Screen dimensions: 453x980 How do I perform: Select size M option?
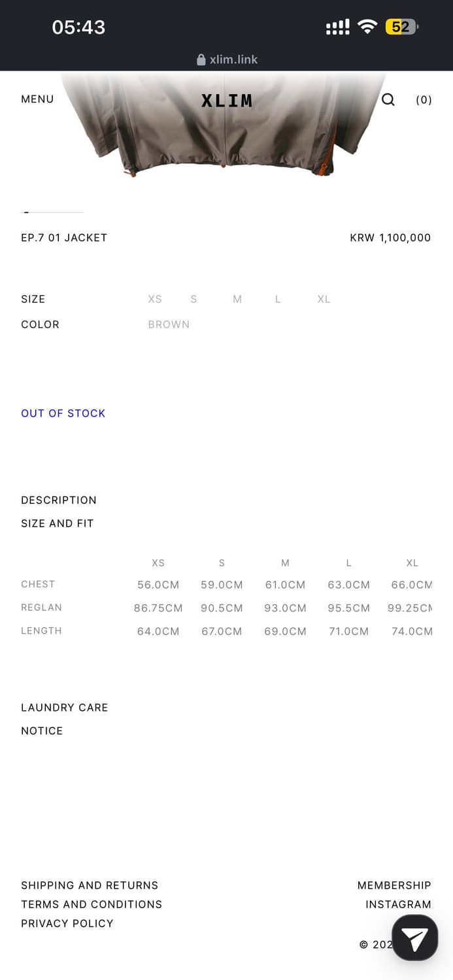pyautogui.click(x=237, y=299)
